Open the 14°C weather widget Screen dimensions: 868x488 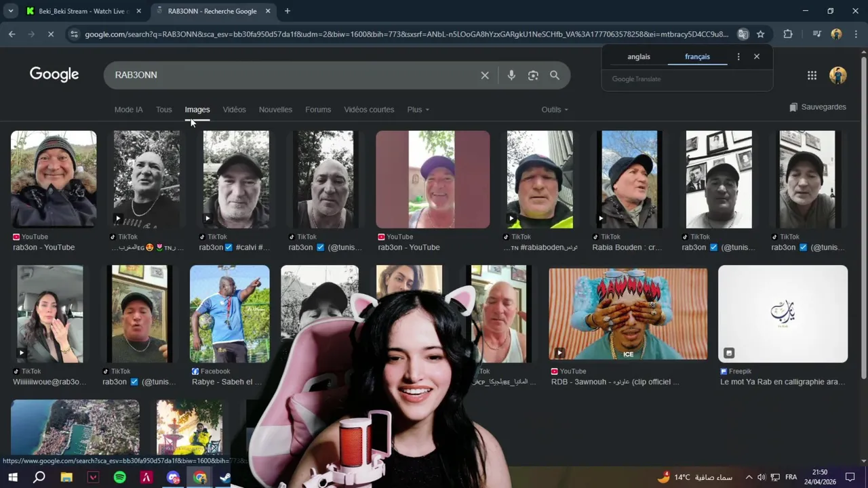695,477
